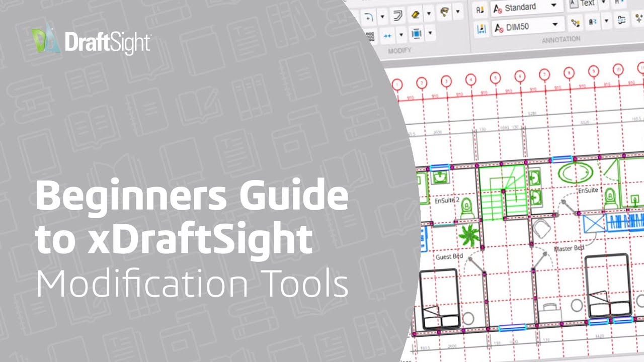The height and width of the screenshot is (362, 644).
Task: Select the Split tool with blue arrows
Action: [x=387, y=36]
